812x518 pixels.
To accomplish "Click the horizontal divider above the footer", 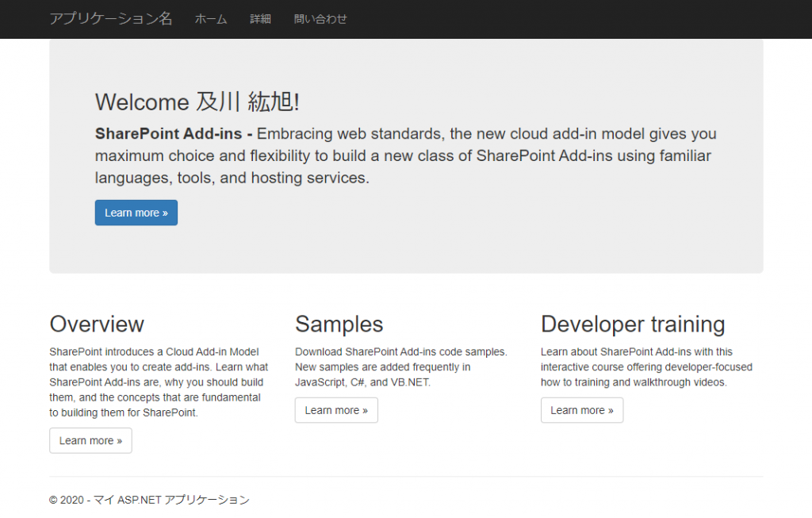I will [406, 476].
